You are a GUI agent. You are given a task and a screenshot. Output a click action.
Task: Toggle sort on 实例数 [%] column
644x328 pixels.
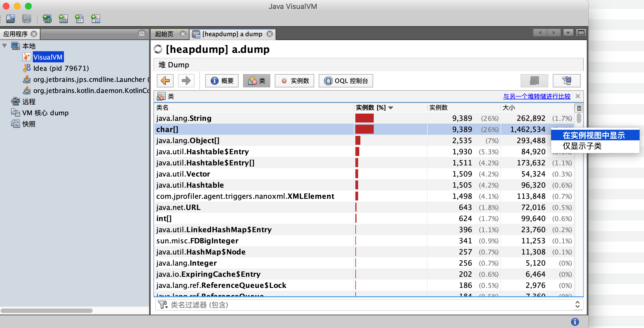(390, 108)
